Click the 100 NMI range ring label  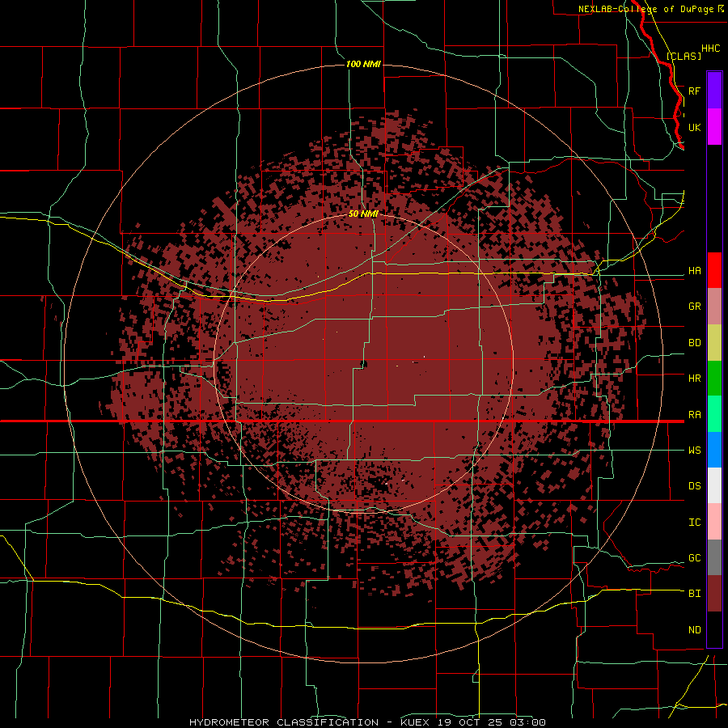(x=363, y=64)
